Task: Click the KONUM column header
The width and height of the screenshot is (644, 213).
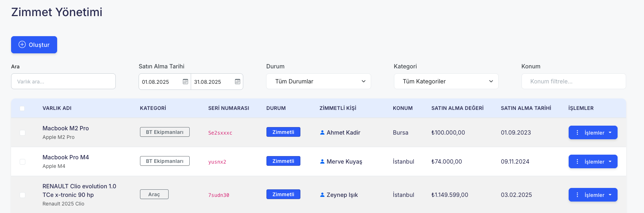Action: pyautogui.click(x=403, y=108)
